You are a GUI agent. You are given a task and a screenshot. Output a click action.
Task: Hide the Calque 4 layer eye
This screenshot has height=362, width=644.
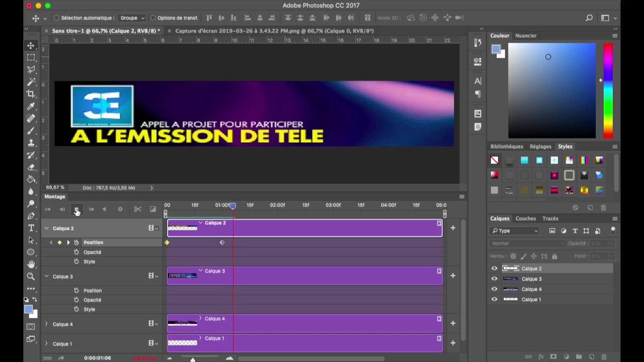494,289
